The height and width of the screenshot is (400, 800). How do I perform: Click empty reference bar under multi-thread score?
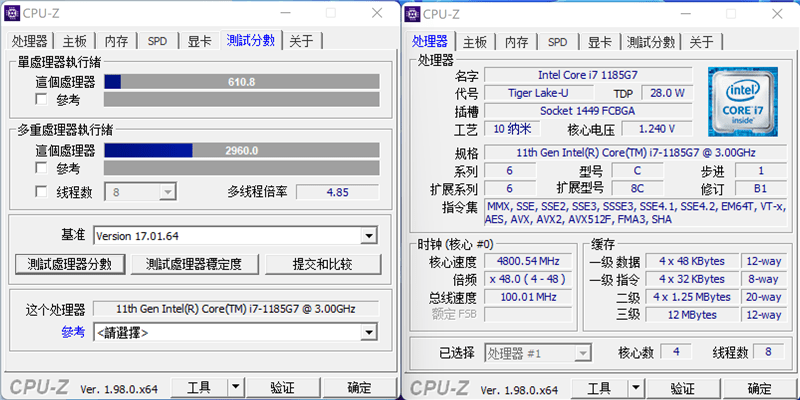(242, 168)
